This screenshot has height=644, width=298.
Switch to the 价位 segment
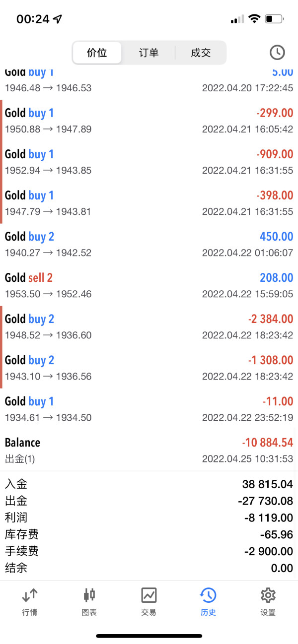97,53
